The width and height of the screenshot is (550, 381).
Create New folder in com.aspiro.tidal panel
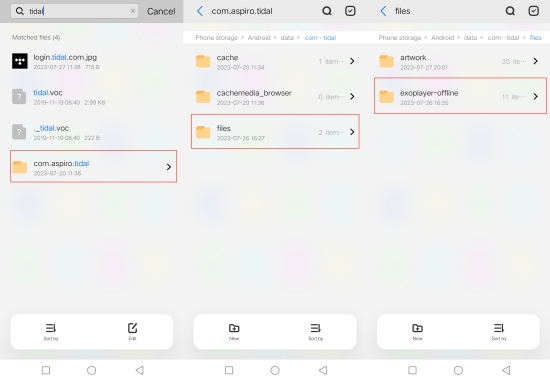234,332
